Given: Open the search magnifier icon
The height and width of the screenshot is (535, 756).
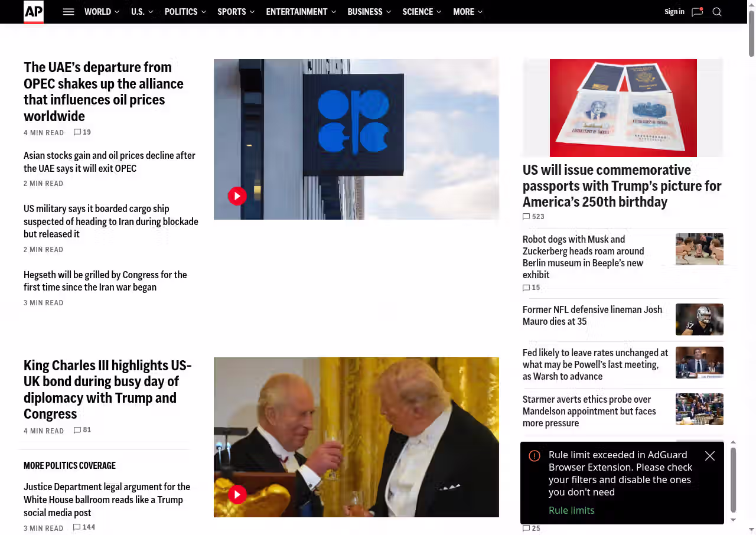Looking at the screenshot, I should tap(717, 12).
